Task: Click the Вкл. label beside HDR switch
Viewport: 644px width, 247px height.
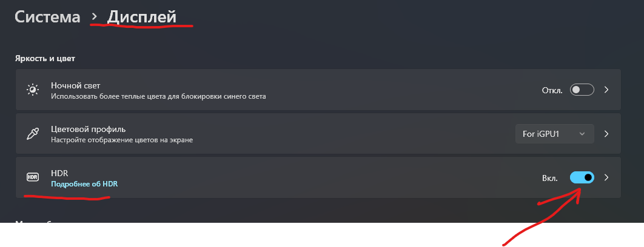Action: click(x=550, y=177)
